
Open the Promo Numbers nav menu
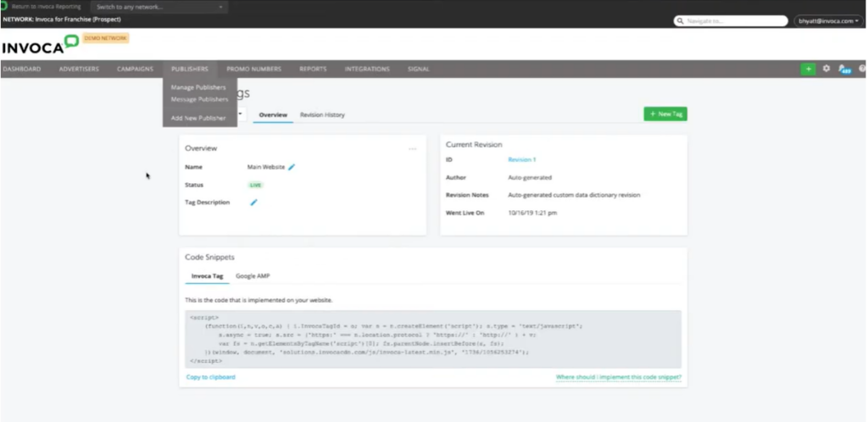click(x=254, y=69)
